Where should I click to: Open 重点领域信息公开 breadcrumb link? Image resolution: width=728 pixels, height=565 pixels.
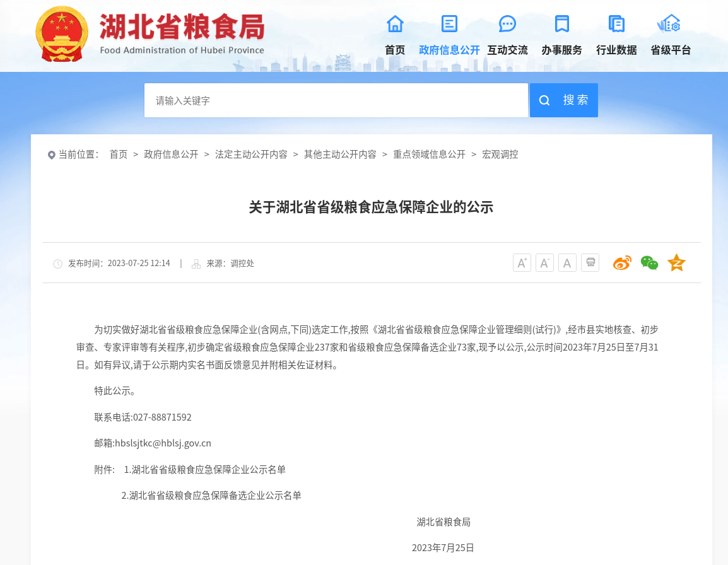click(x=430, y=154)
